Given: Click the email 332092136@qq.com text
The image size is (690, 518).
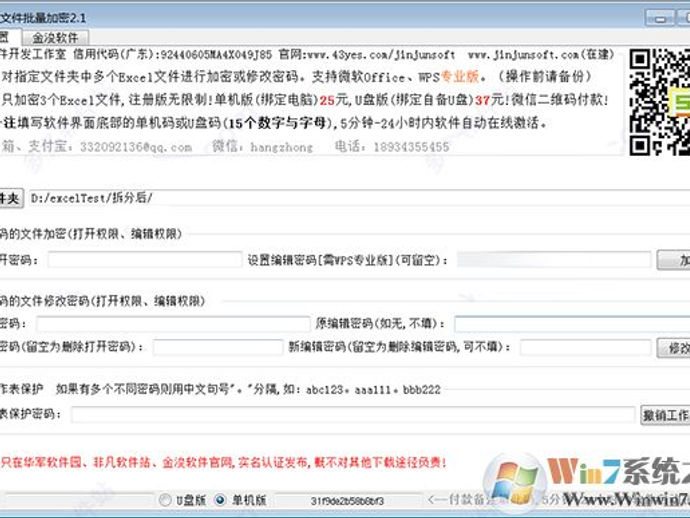Looking at the screenshot, I should 136,147.
